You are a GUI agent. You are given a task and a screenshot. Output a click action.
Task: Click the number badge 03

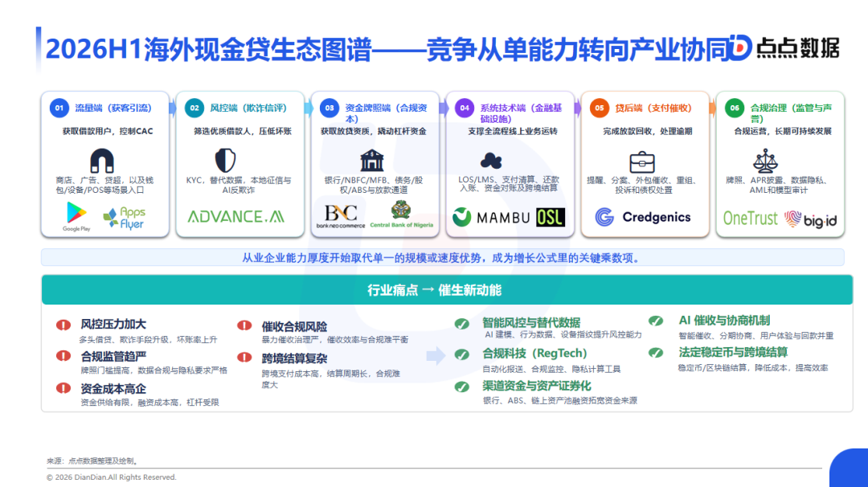tap(330, 108)
